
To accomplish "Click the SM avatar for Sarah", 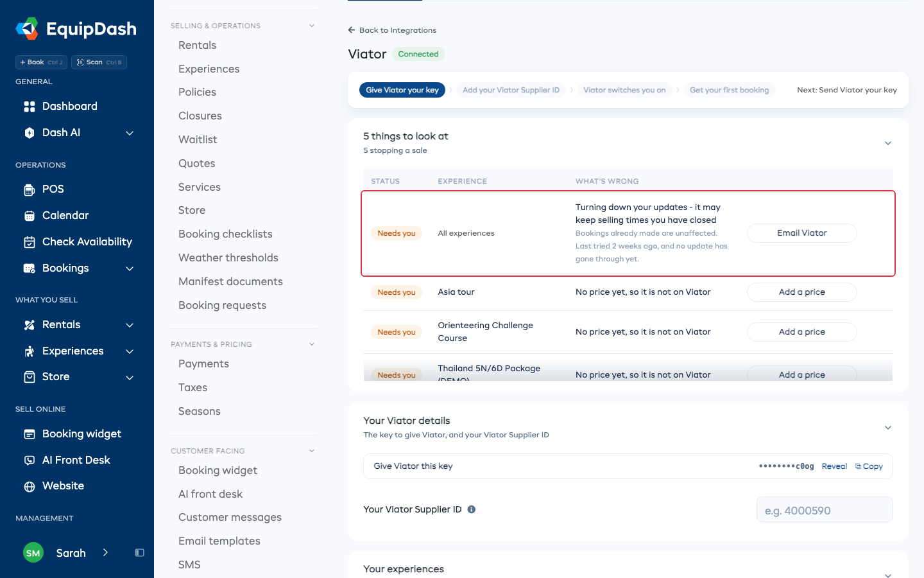I will pyautogui.click(x=33, y=552).
